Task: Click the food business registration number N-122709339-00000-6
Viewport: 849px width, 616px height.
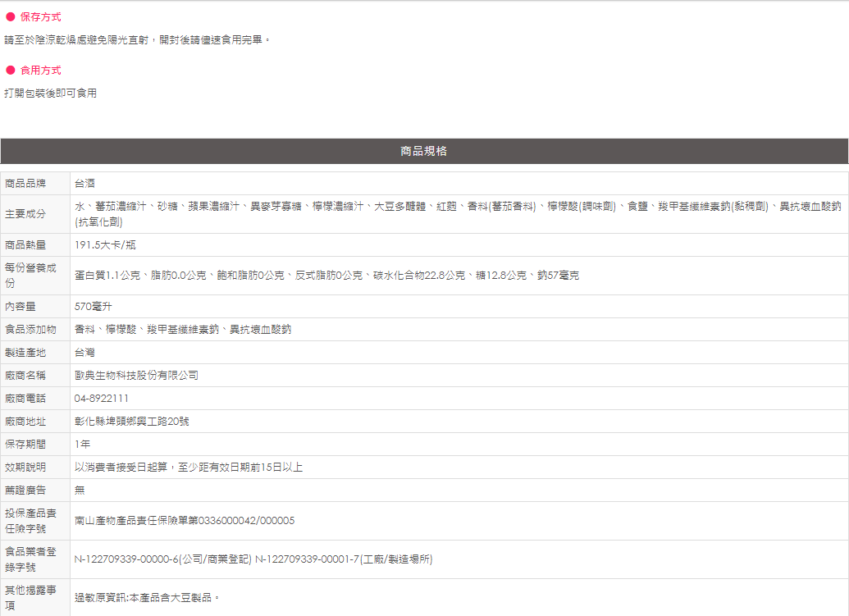Action: [x=127, y=559]
